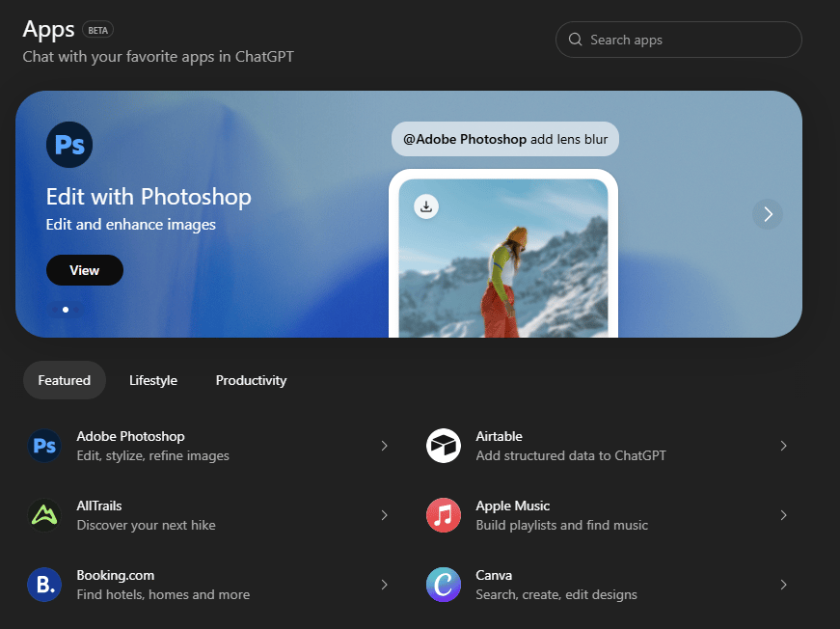This screenshot has height=629, width=840.
Task: Open the AllTrails app icon
Action: click(x=44, y=515)
